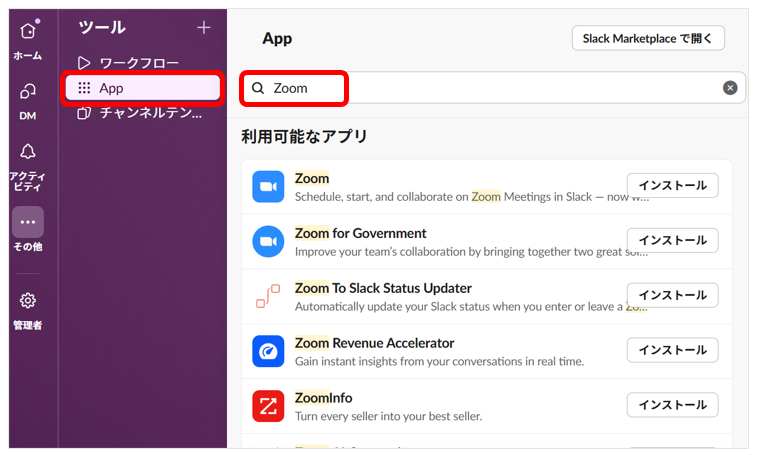
Task: Click the App grid dots icon
Action: coord(84,88)
